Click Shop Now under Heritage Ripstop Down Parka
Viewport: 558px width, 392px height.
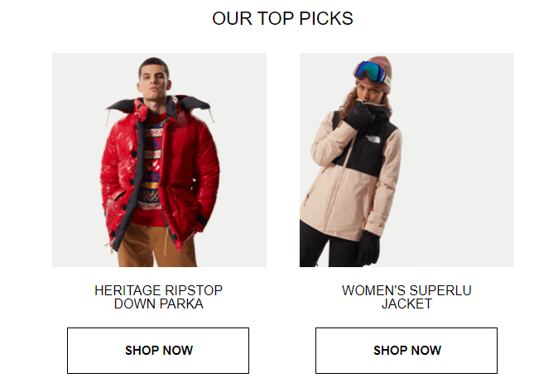pos(158,351)
